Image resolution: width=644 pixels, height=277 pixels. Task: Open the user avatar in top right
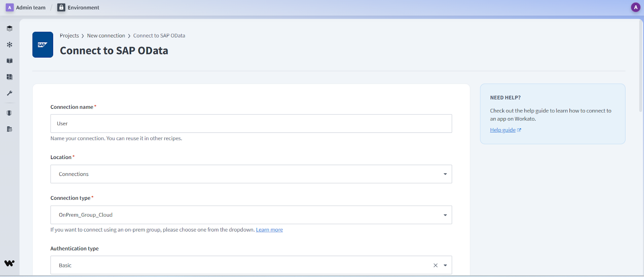[x=636, y=7]
